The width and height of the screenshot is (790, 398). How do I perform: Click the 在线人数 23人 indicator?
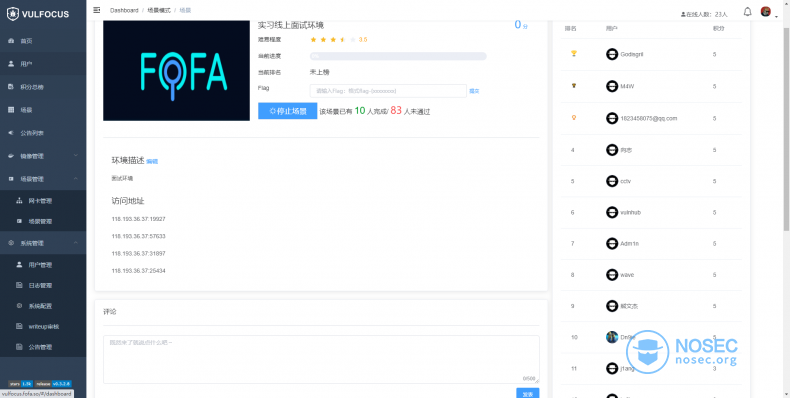tap(704, 15)
